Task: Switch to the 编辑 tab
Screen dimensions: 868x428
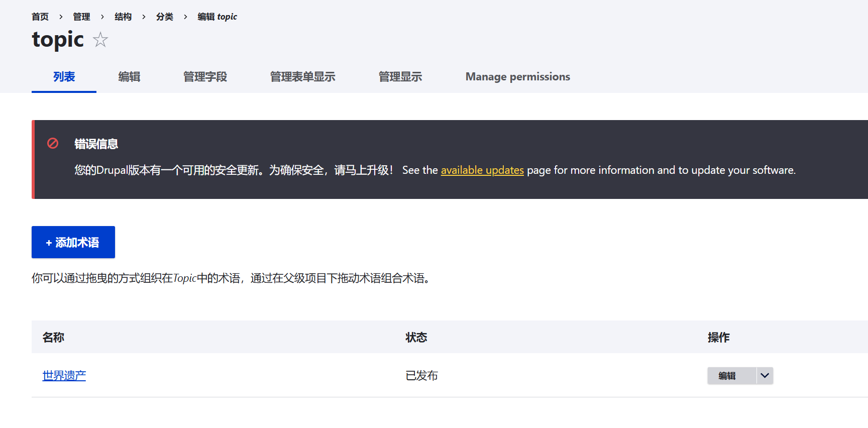Action: click(x=129, y=77)
